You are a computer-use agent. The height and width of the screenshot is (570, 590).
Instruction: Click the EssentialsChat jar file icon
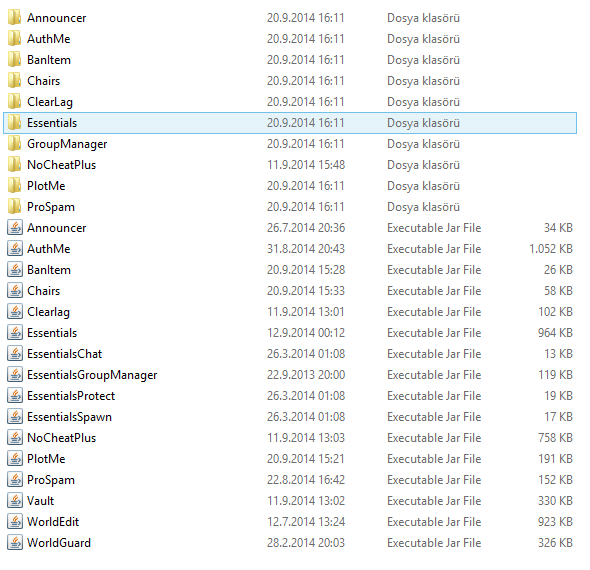[15, 354]
